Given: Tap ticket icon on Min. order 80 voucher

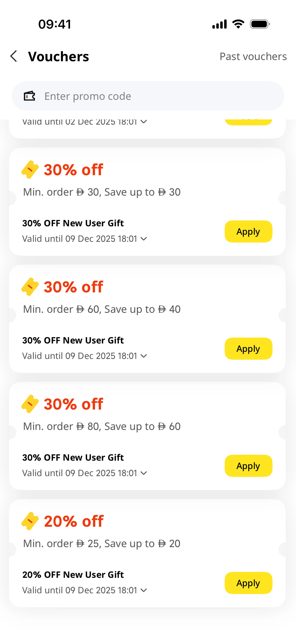Looking at the screenshot, I should coord(30,404).
